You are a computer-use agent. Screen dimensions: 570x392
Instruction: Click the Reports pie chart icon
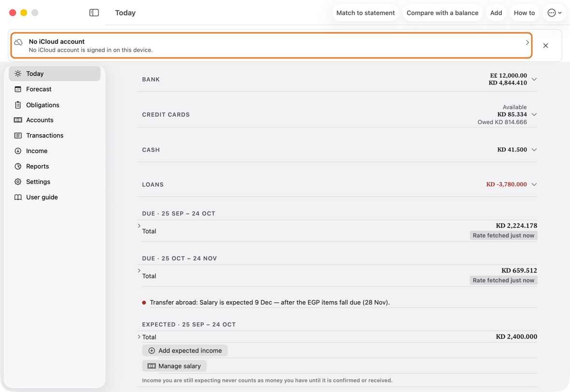click(x=18, y=166)
